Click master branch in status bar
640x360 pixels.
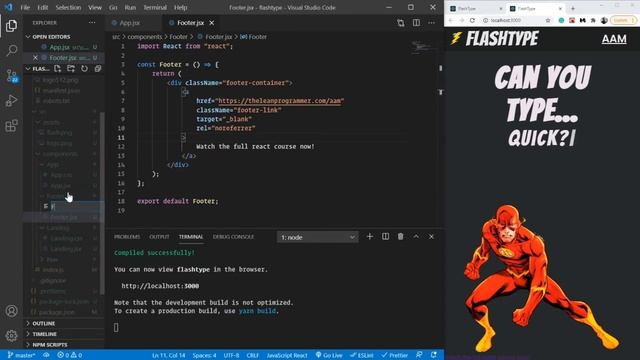[x=22, y=355]
